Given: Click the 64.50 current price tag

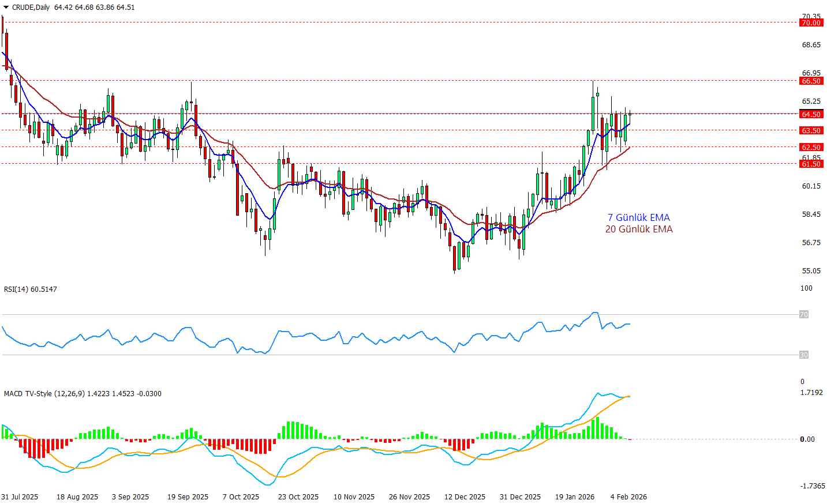Looking at the screenshot, I should pos(811,114).
